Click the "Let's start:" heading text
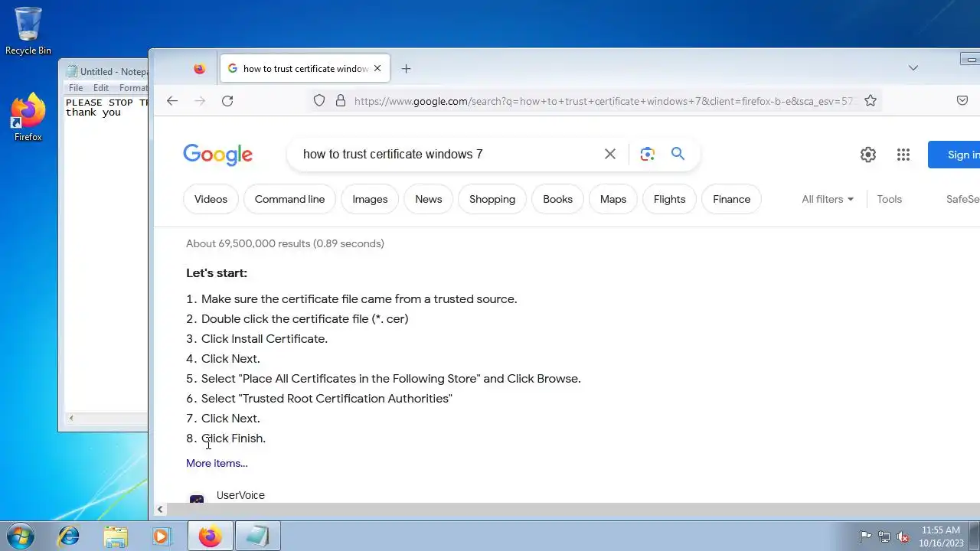The width and height of the screenshot is (980, 551). tap(217, 273)
